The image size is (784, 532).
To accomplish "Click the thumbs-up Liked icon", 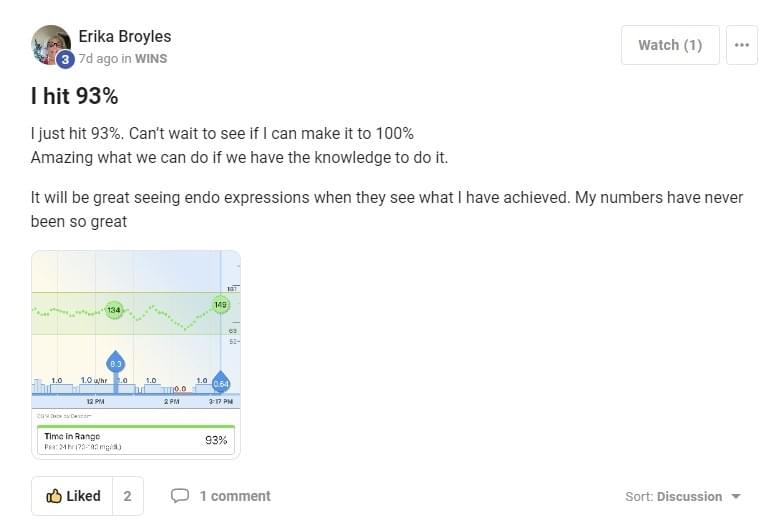I will click(54, 496).
